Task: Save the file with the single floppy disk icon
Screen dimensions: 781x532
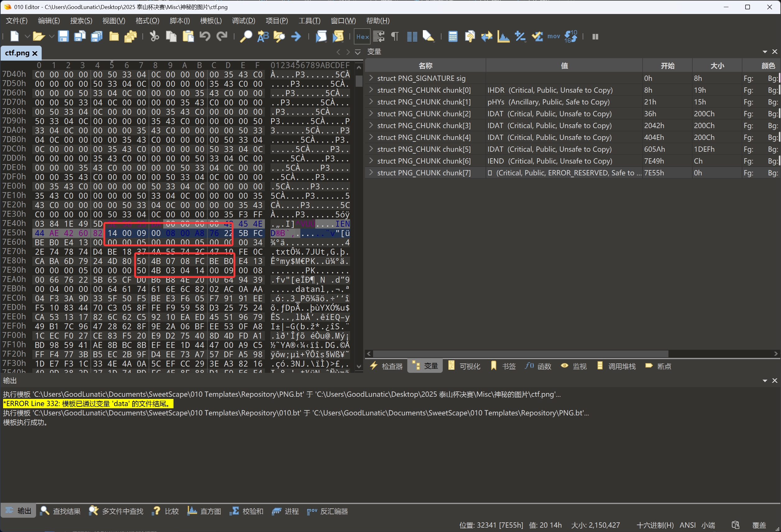Action: point(63,36)
